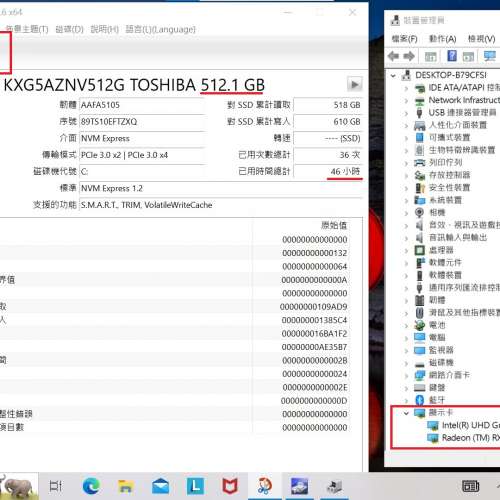This screenshot has height=500, width=500.
Task: Open 磁碟(D) menu in CrystalDiskInfo
Action: pos(69,29)
